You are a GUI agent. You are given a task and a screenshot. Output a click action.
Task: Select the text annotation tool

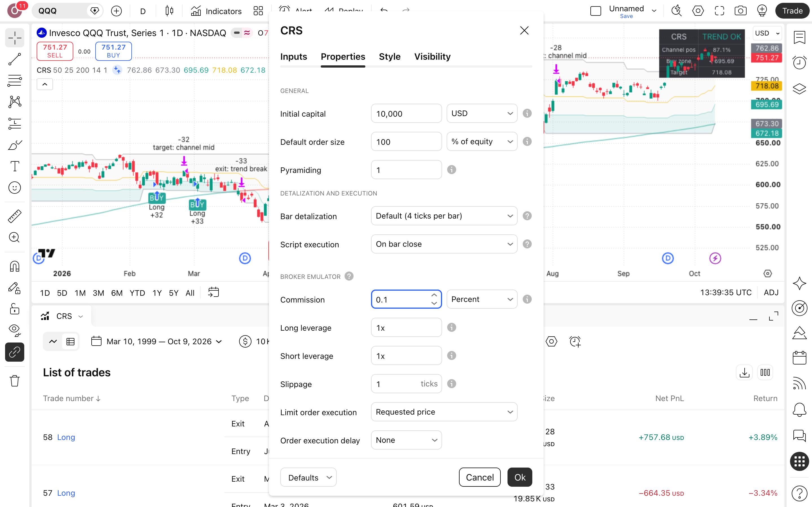tap(14, 166)
